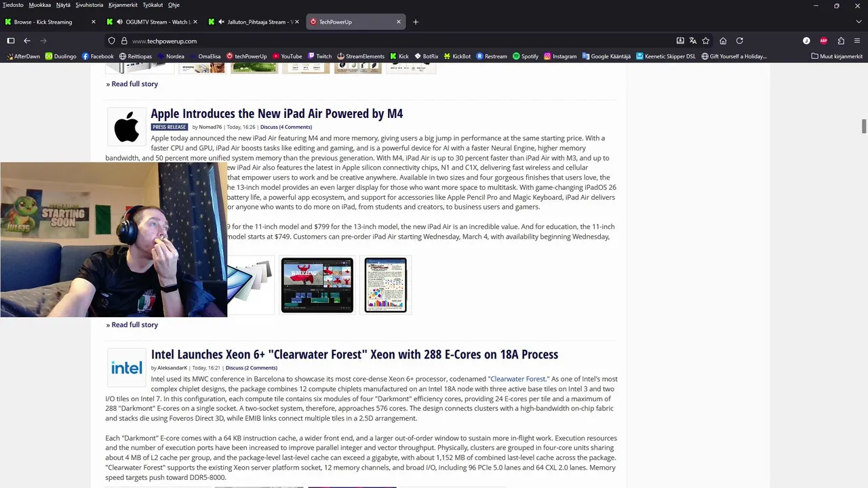868x488 pixels.
Task: Open the iPad notes screenshot thumbnail
Action: 386,285
